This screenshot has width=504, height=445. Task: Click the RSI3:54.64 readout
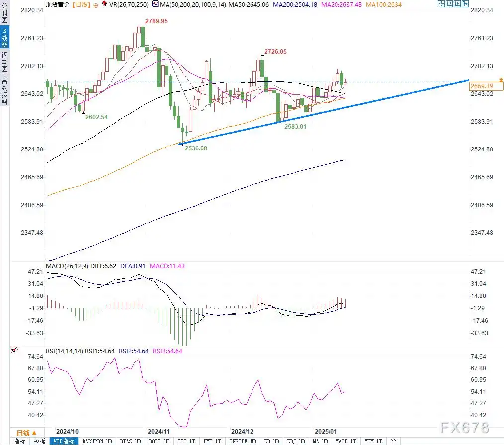(168, 351)
